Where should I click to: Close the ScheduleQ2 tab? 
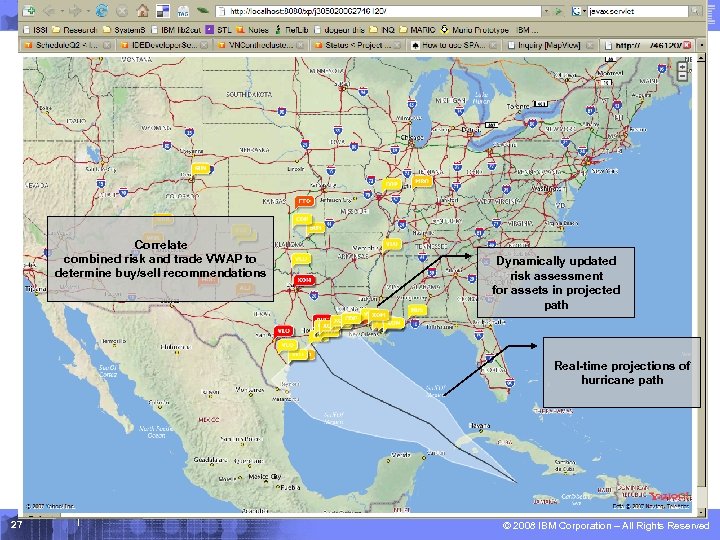point(107,45)
